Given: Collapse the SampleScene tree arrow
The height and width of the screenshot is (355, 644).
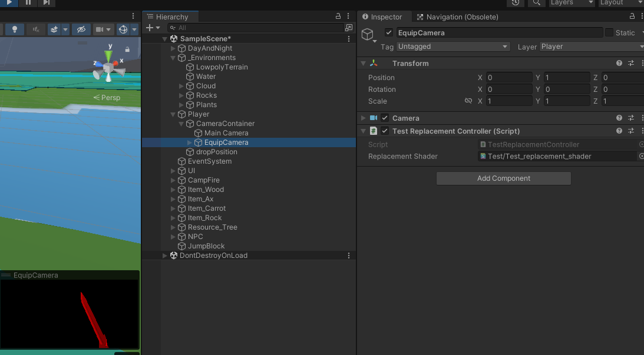Looking at the screenshot, I should 165,39.
